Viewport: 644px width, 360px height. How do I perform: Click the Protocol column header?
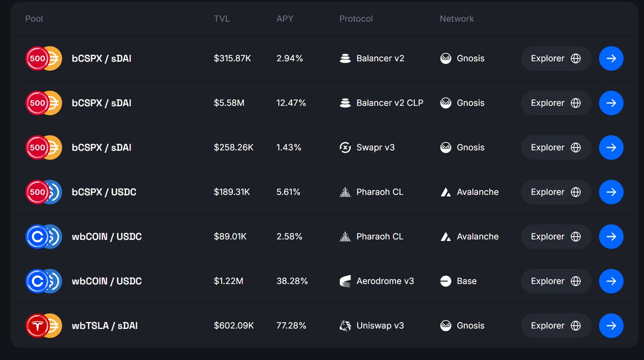click(356, 19)
